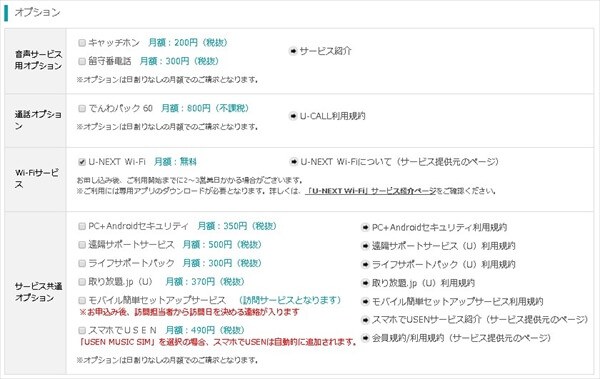The image size is (600, 379).
Task: Click the arrow icon beside U-CALL利用規約
Action: pos(293,116)
